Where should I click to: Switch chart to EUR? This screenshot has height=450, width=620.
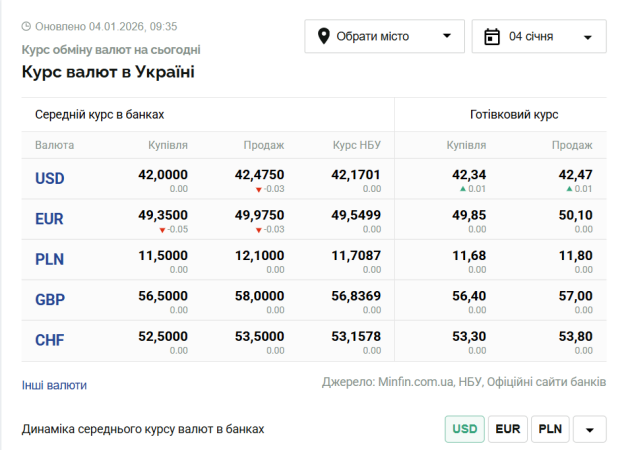[508, 429]
